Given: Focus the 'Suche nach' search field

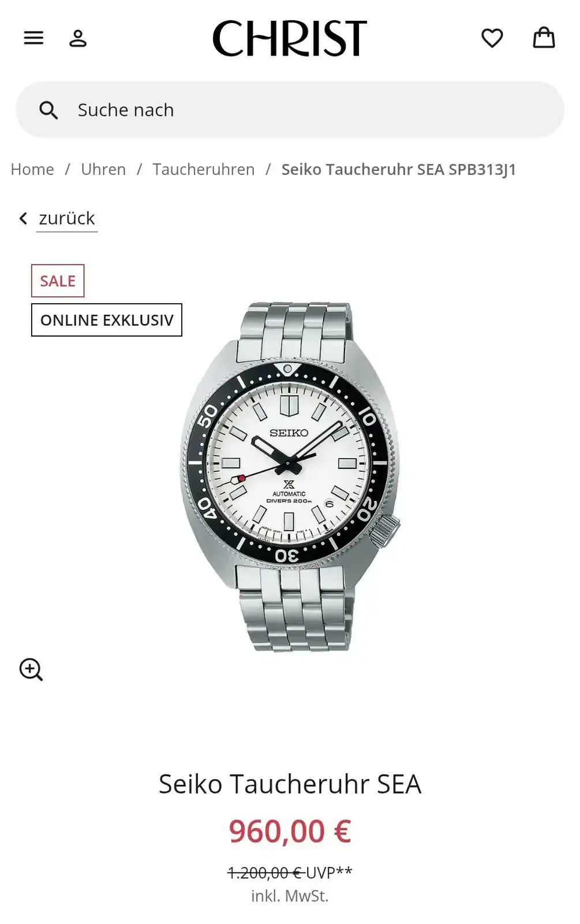Looking at the screenshot, I should [290, 110].
